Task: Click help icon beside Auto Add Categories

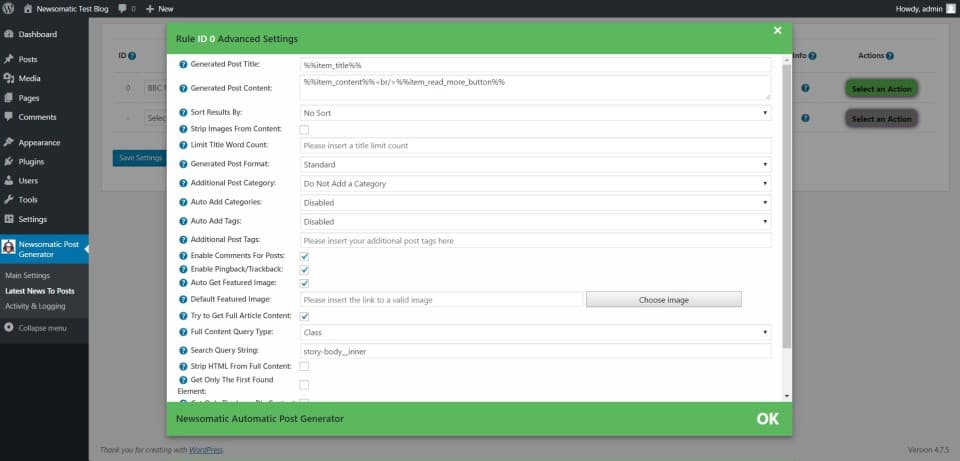Action: [183, 202]
